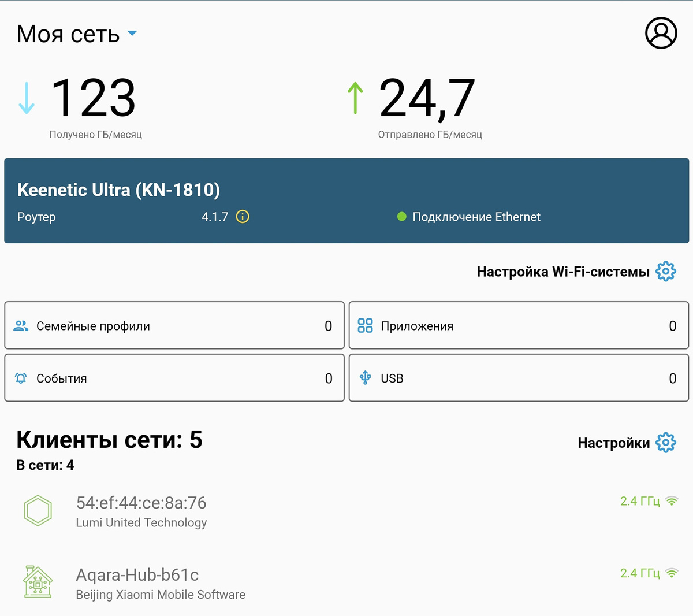Click the Beijing Xiaomi Mobile Software text
The image size is (693, 616).
tap(161, 595)
